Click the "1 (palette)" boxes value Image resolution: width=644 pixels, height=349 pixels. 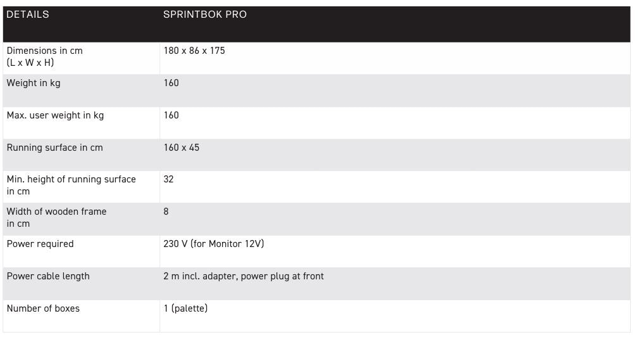coord(185,308)
